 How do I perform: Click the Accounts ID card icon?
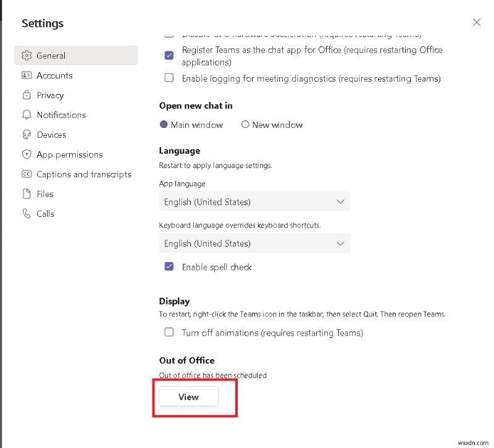(x=27, y=75)
